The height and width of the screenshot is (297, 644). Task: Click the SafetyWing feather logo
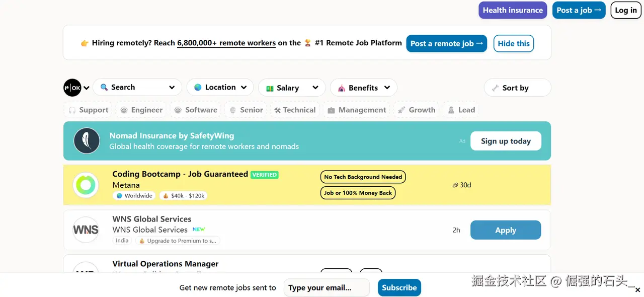pyautogui.click(x=87, y=140)
